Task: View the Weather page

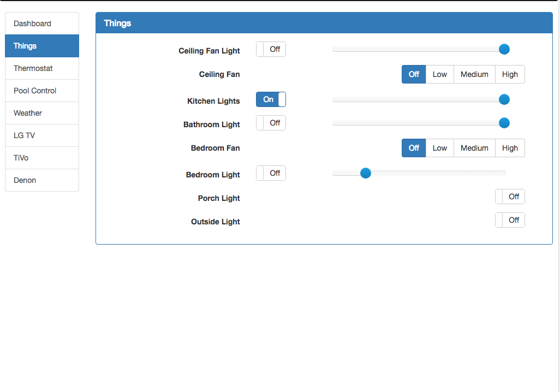Action: (x=29, y=113)
